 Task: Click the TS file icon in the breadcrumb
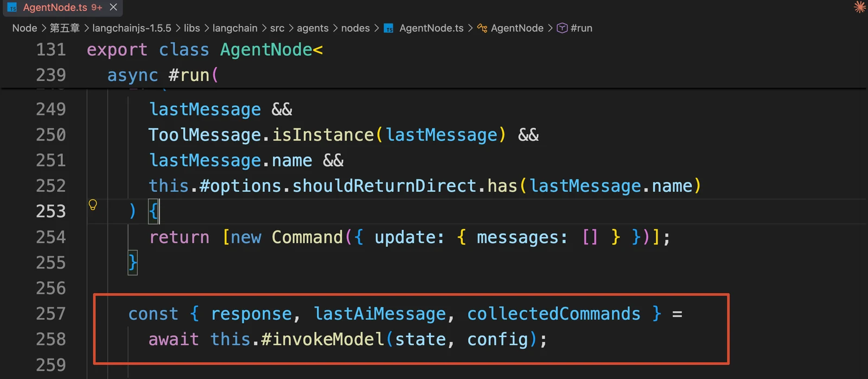389,28
